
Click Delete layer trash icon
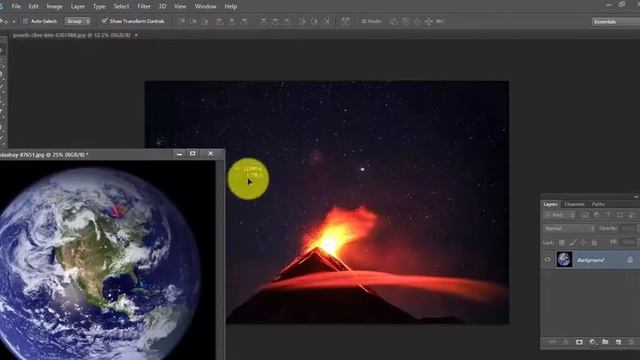(x=631, y=342)
